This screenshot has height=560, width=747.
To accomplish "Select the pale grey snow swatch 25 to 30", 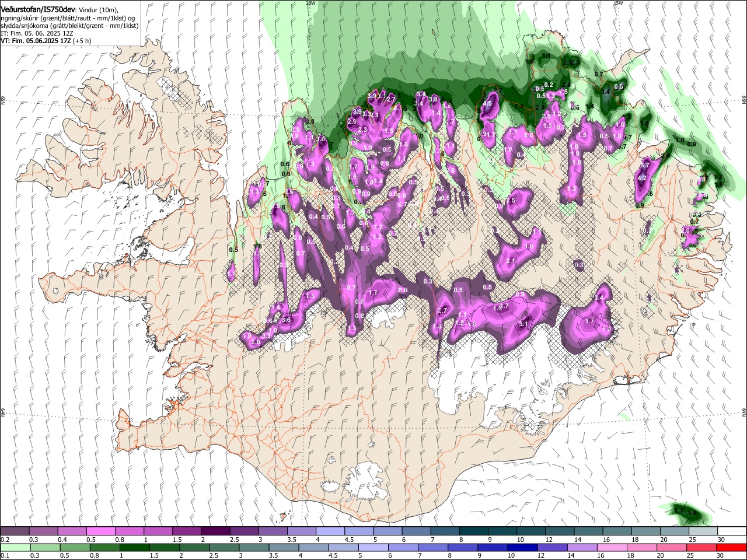I will [x=703, y=531].
